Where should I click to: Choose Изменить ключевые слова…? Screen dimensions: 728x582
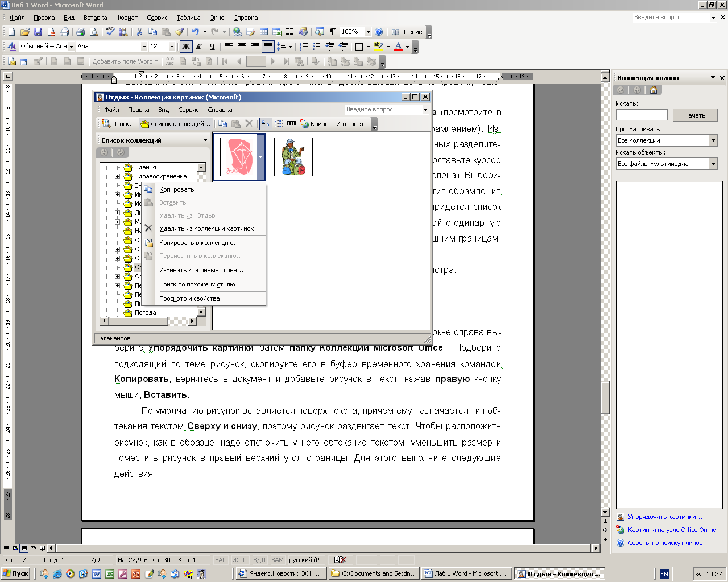tap(204, 270)
